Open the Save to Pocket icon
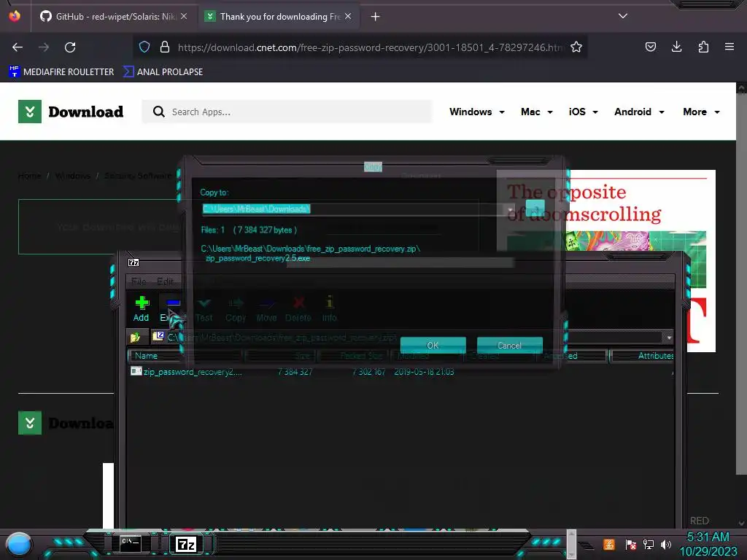 (x=650, y=47)
